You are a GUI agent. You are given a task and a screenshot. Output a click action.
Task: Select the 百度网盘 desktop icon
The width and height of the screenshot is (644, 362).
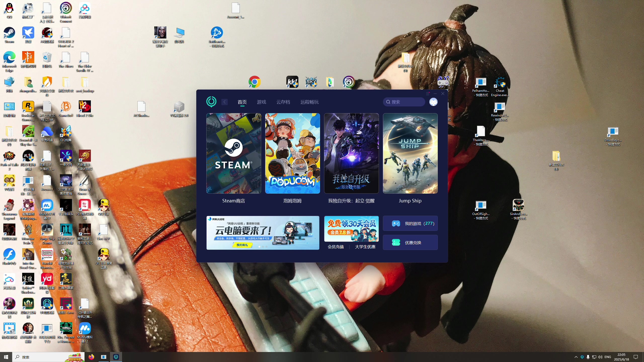[85, 11]
